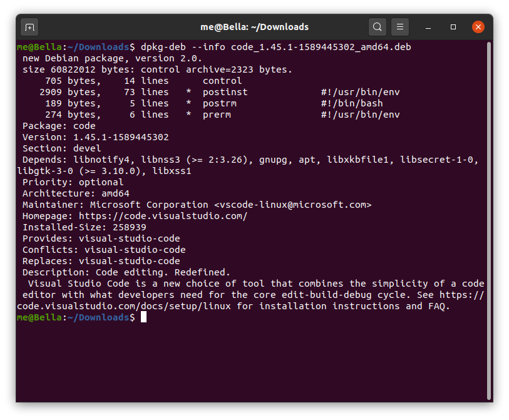Click the vscode-linux@microsoft.com email address

pos(292,205)
